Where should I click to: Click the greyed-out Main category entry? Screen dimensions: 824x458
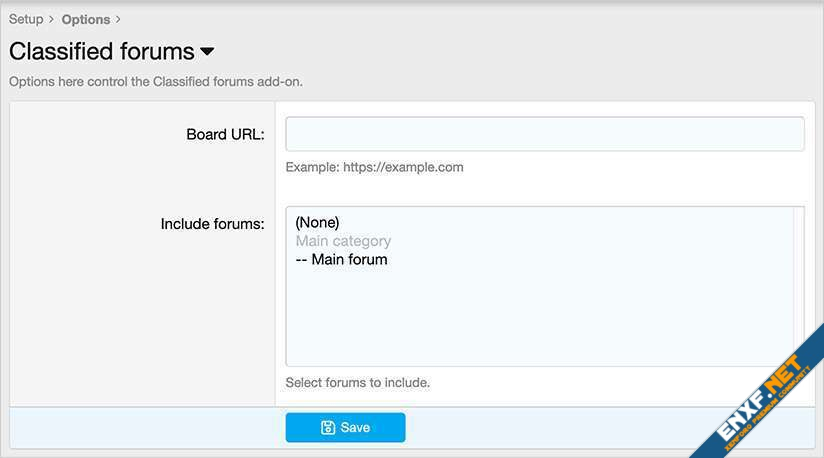pos(343,241)
